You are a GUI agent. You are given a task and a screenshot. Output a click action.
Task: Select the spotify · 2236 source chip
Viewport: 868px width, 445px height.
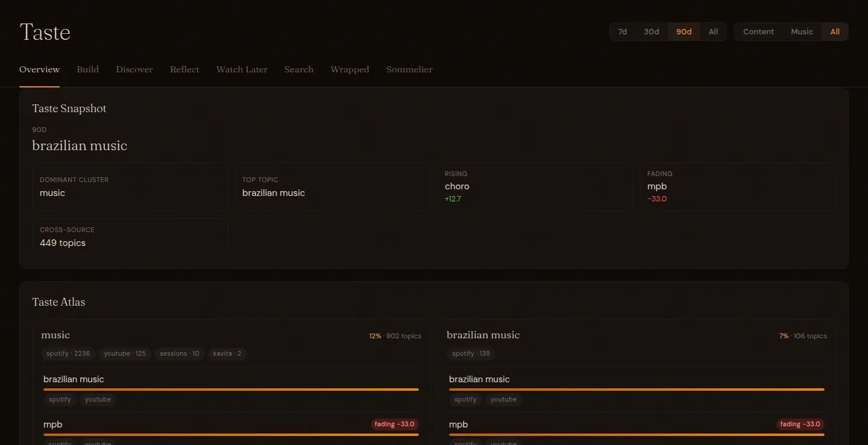point(68,353)
